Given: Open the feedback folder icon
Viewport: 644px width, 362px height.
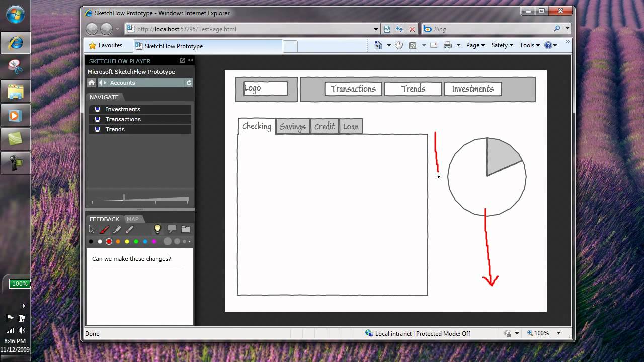Looking at the screenshot, I should pos(186,229).
